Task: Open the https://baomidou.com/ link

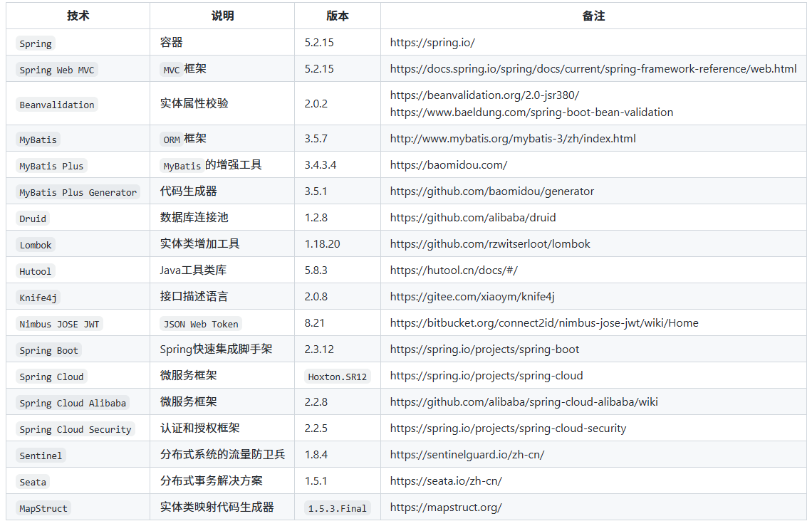Action: point(449,165)
